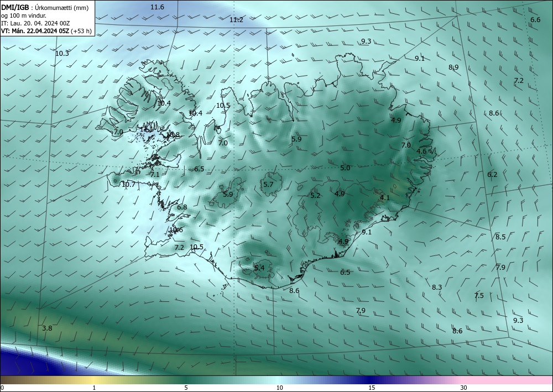Click the 10 tick on the color scale

click(280, 388)
